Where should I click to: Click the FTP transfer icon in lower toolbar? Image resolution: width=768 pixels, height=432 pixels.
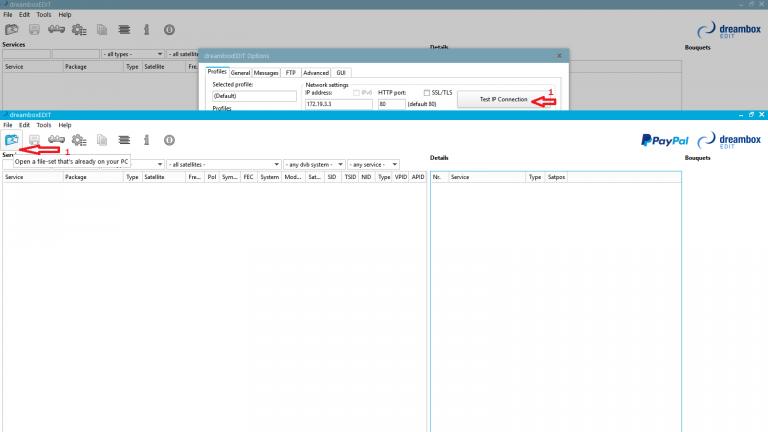click(56, 141)
